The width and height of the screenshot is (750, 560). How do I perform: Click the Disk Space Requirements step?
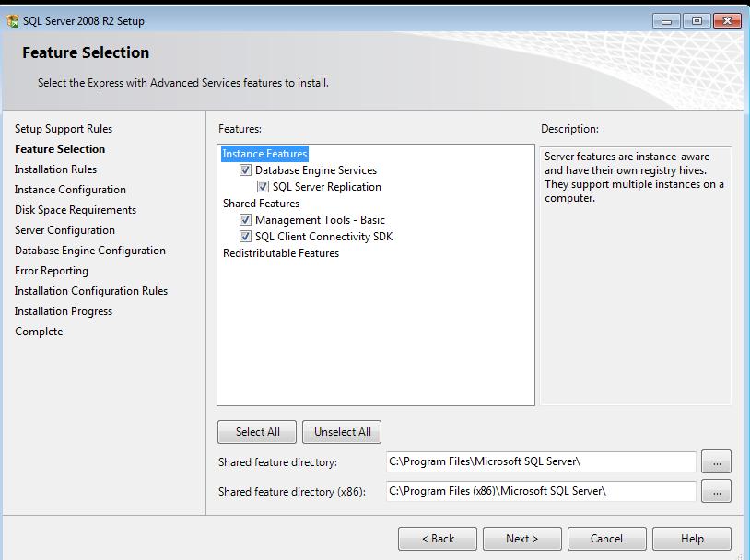tap(76, 210)
